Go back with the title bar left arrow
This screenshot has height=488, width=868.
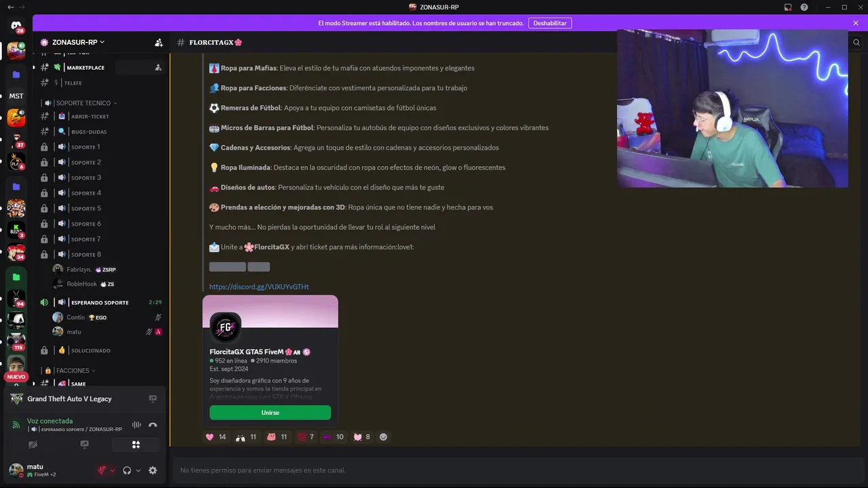(x=9, y=7)
